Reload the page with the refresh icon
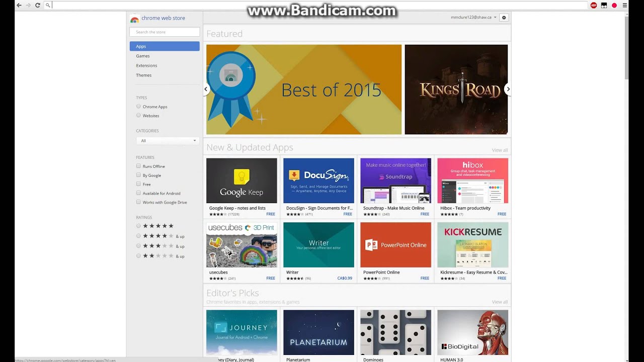This screenshot has height=362, width=644. (37, 5)
